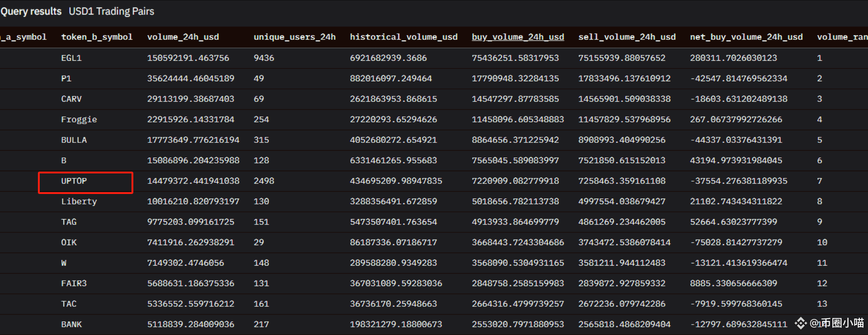Click net buy value 43194.973931984045
Image resolution: width=868 pixels, height=335 pixels.
[736, 161]
